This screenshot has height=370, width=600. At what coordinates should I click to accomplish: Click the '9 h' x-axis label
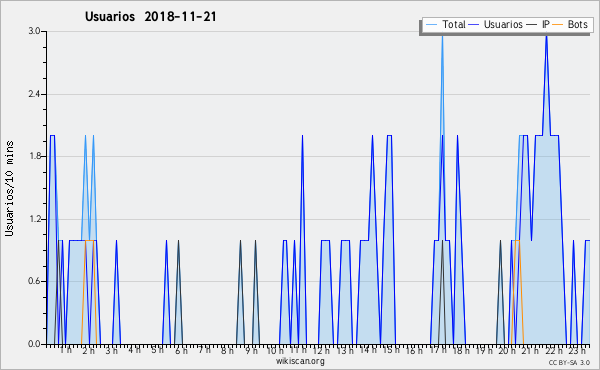pyautogui.click(x=251, y=350)
